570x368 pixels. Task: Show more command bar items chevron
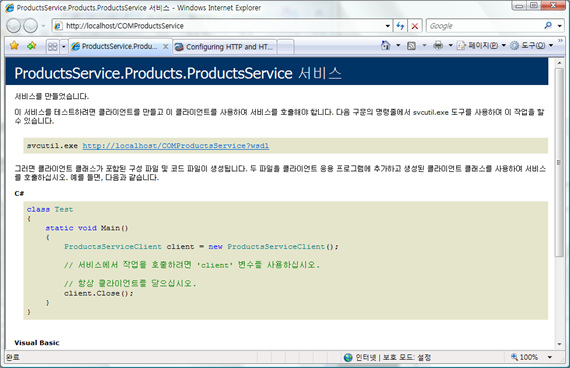pyautogui.click(x=560, y=40)
